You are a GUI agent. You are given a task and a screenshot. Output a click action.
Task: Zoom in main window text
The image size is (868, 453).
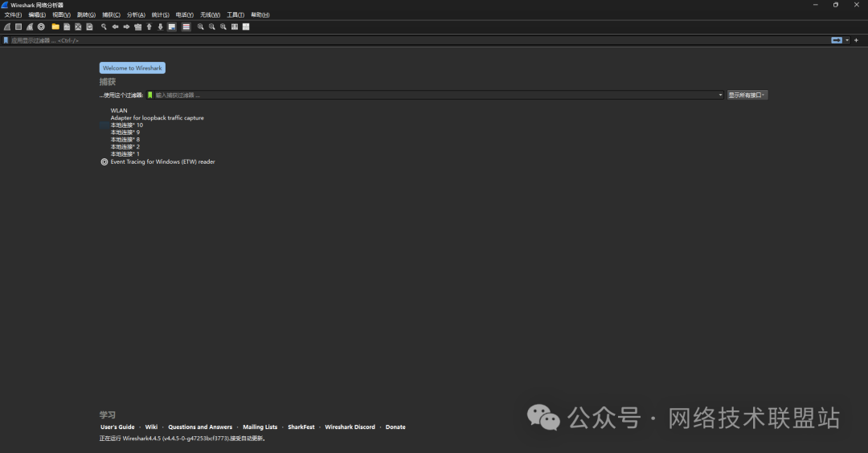point(200,27)
